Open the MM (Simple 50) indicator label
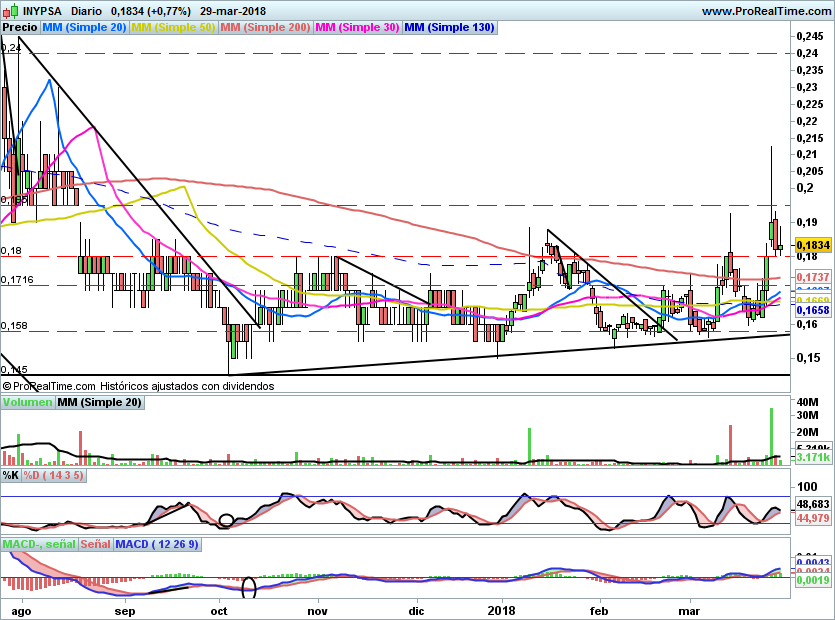The width and height of the screenshot is (835, 620). coord(173,28)
